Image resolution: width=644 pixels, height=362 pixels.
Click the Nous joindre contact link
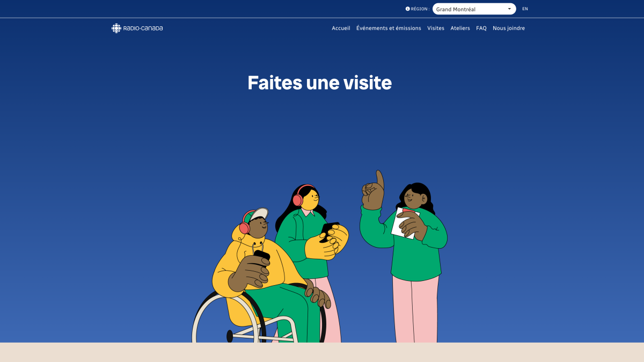pyautogui.click(x=509, y=28)
